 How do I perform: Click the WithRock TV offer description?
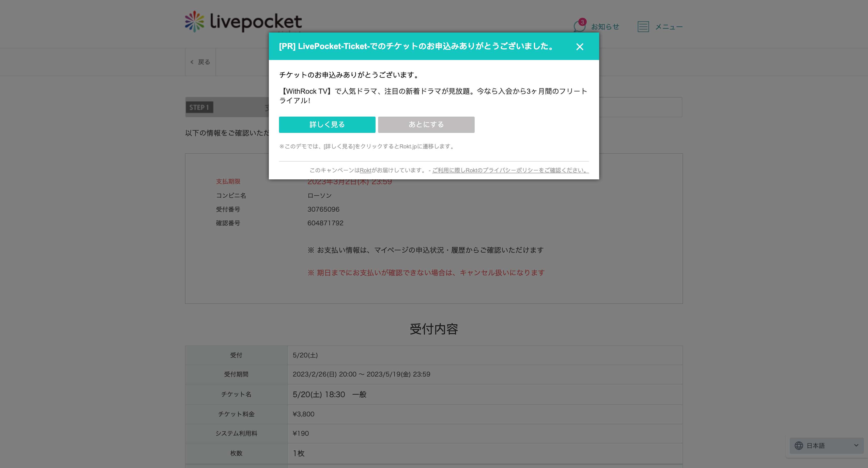433,96
